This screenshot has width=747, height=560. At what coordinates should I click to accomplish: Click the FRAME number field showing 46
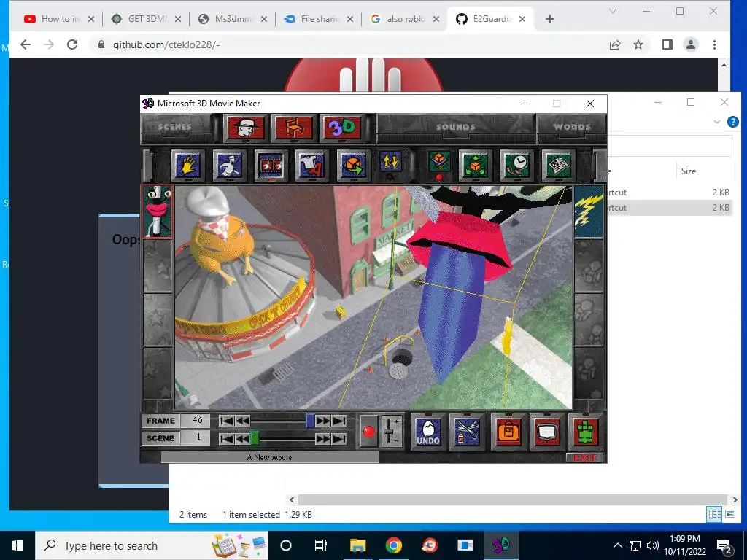pyautogui.click(x=196, y=421)
